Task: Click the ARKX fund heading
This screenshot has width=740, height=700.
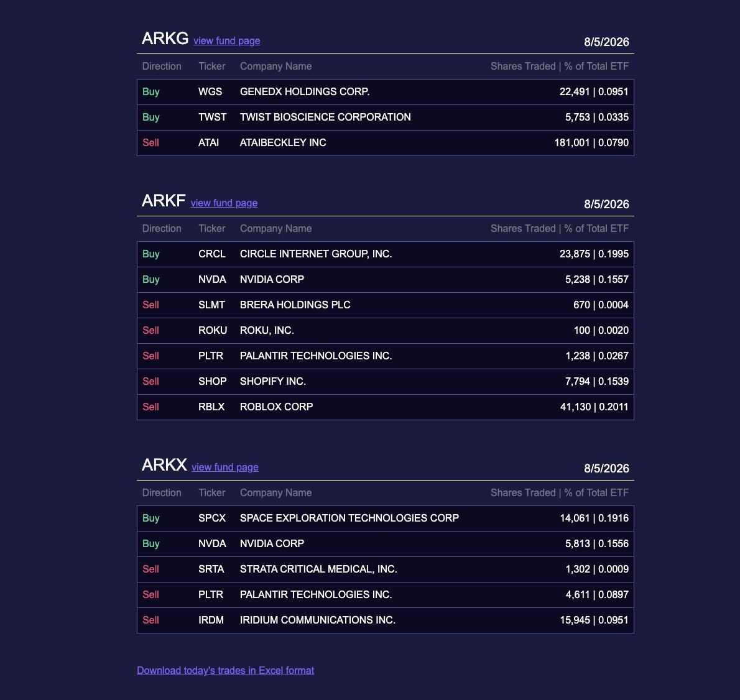Action: 164,464
